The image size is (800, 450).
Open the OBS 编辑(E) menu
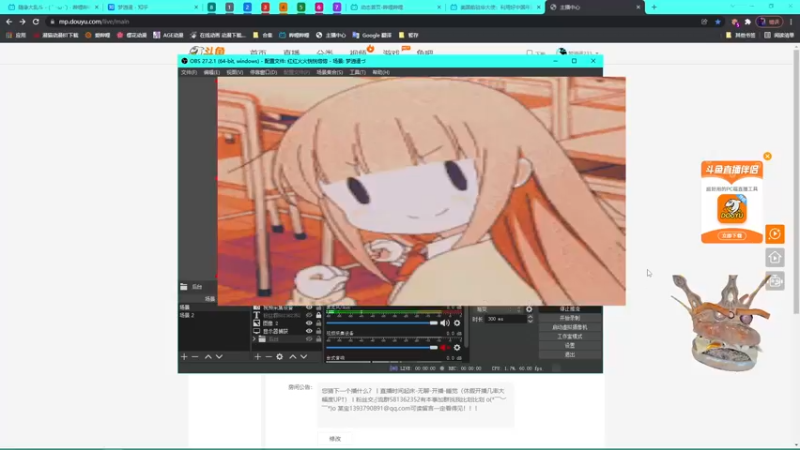point(211,72)
